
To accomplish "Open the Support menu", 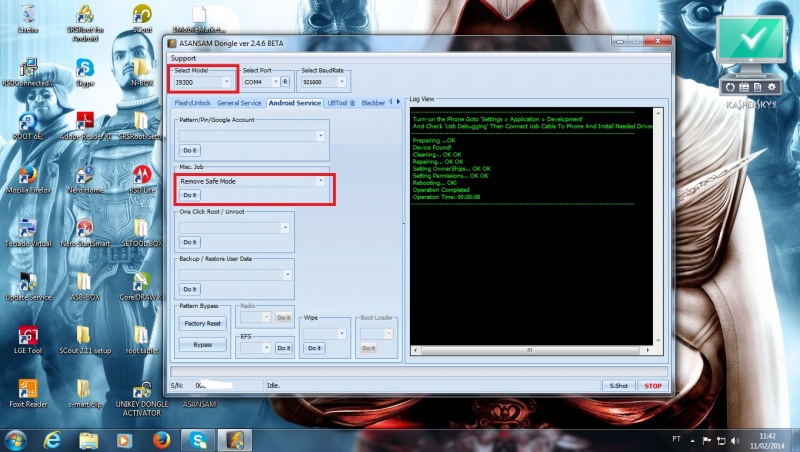I will pyautogui.click(x=183, y=58).
